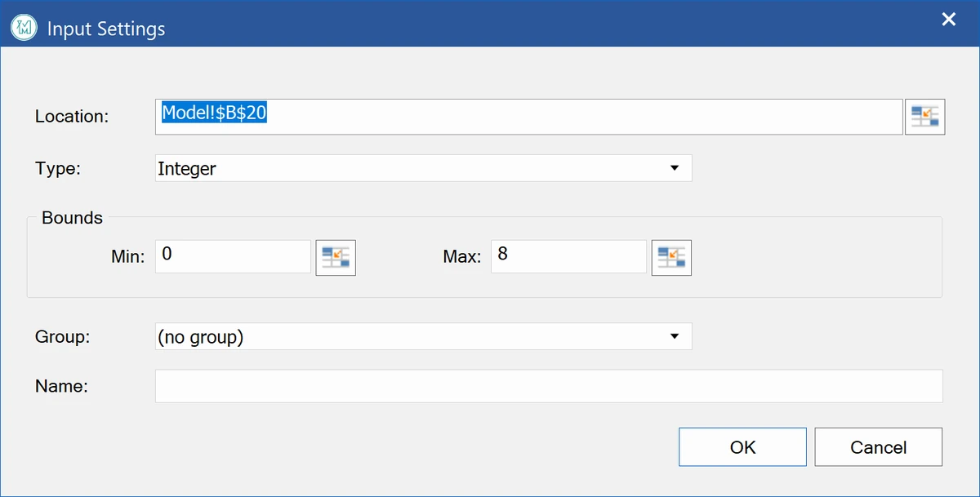Click the Input Settings title text

click(x=106, y=29)
